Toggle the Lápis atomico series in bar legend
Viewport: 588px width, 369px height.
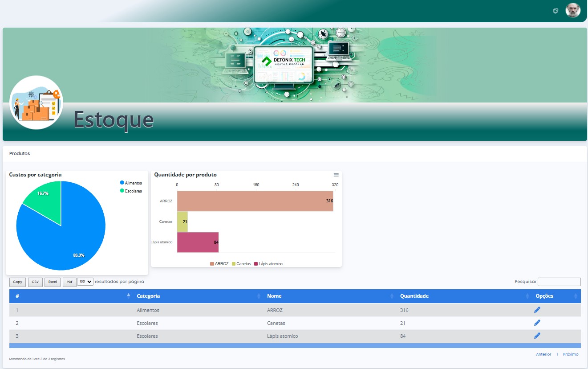268,264
